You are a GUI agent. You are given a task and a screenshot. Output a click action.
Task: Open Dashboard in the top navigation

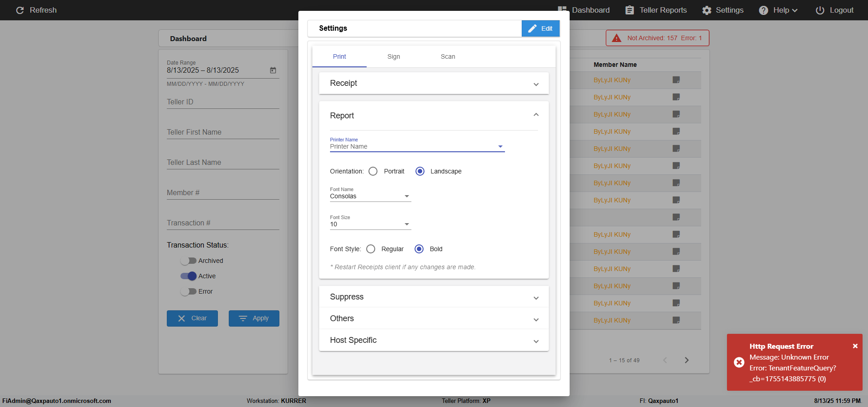(x=584, y=10)
